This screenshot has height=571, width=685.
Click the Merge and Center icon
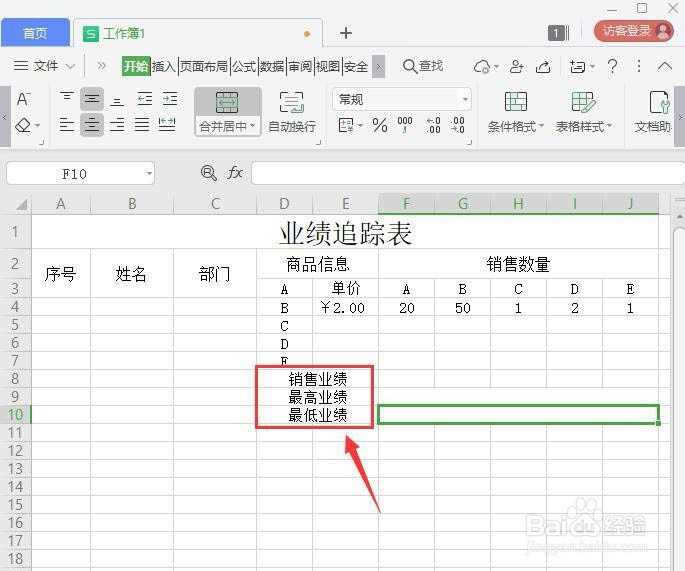click(227, 103)
